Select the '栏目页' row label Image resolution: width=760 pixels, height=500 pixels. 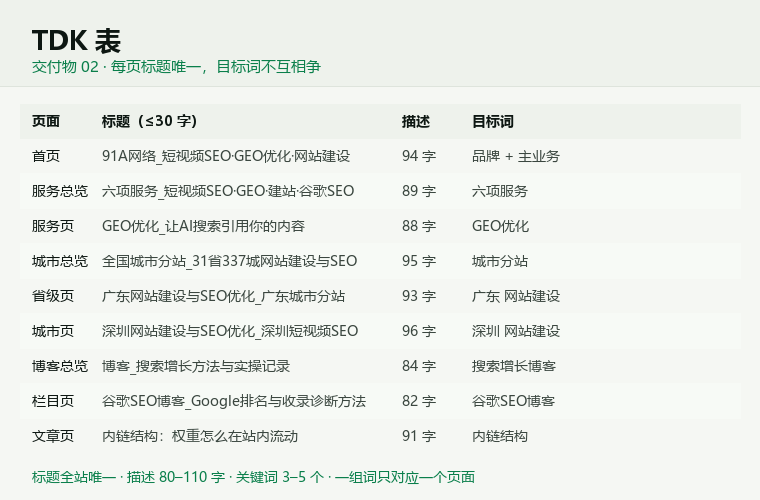pyautogui.click(x=53, y=401)
